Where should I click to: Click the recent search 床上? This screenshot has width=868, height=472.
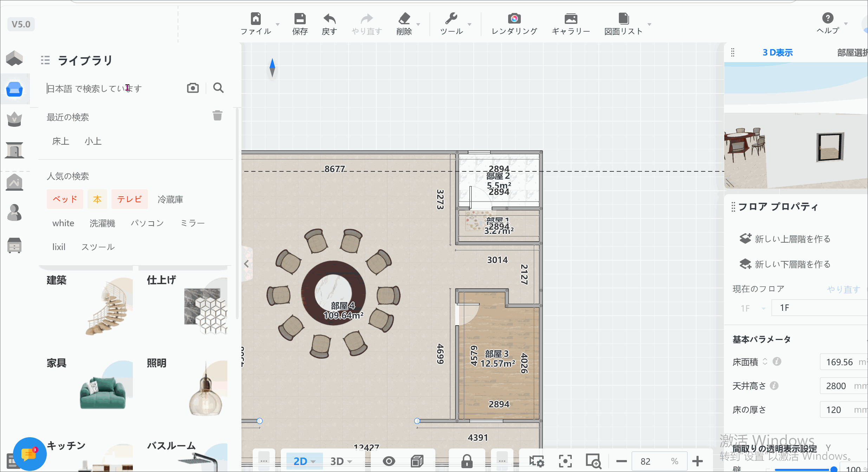pos(61,141)
